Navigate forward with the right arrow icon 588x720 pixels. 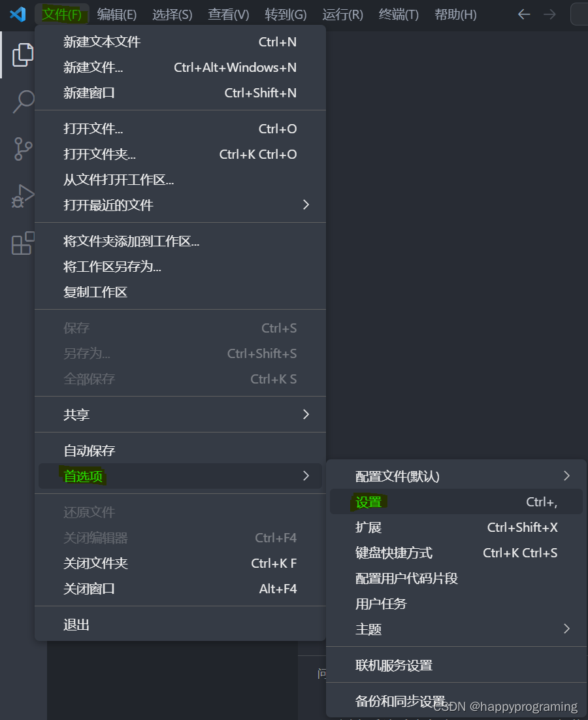549,14
